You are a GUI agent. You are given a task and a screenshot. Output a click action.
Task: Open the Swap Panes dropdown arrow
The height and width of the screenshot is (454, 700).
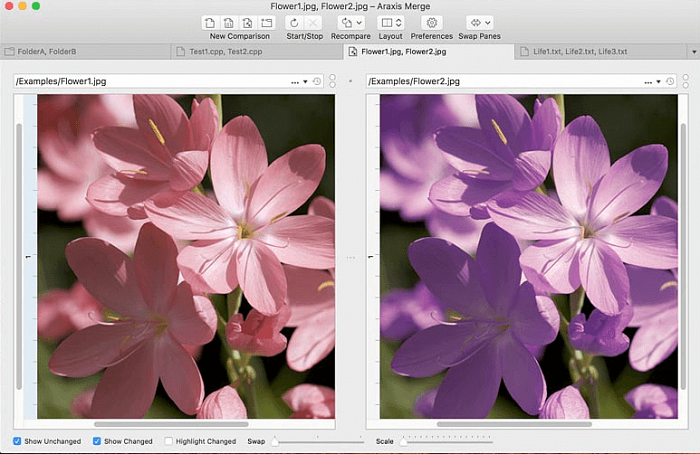(x=488, y=23)
